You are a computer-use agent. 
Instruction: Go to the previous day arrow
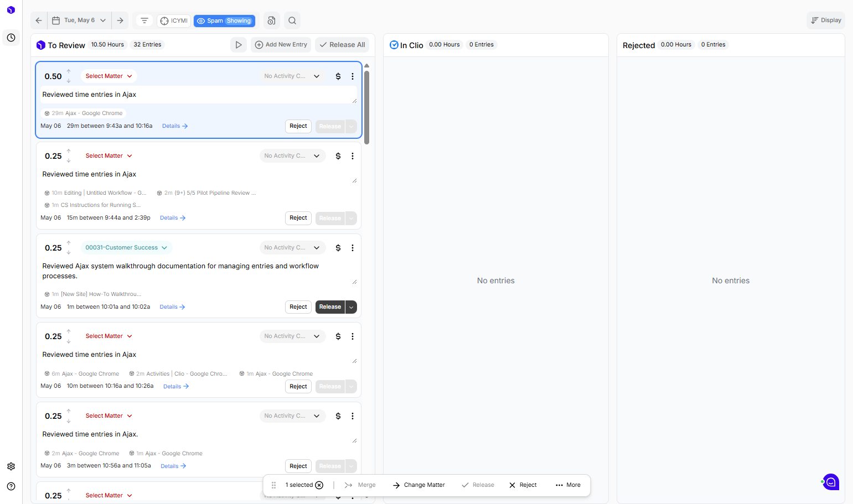pyautogui.click(x=39, y=20)
